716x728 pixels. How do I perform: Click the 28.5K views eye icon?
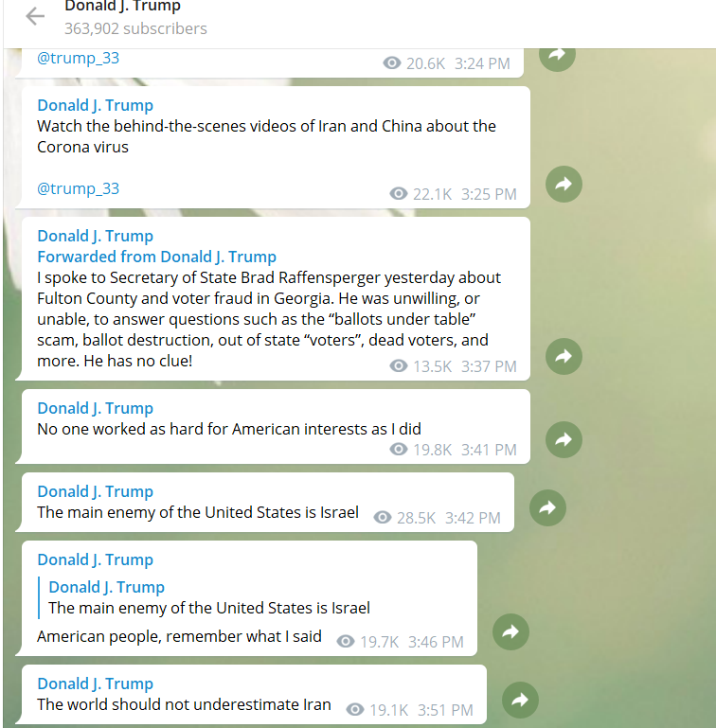(383, 517)
